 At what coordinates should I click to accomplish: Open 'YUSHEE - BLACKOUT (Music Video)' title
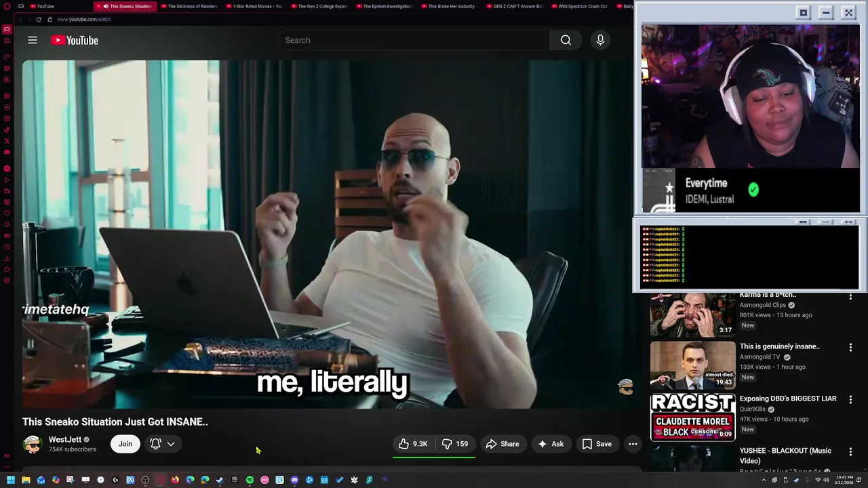[785, 455]
